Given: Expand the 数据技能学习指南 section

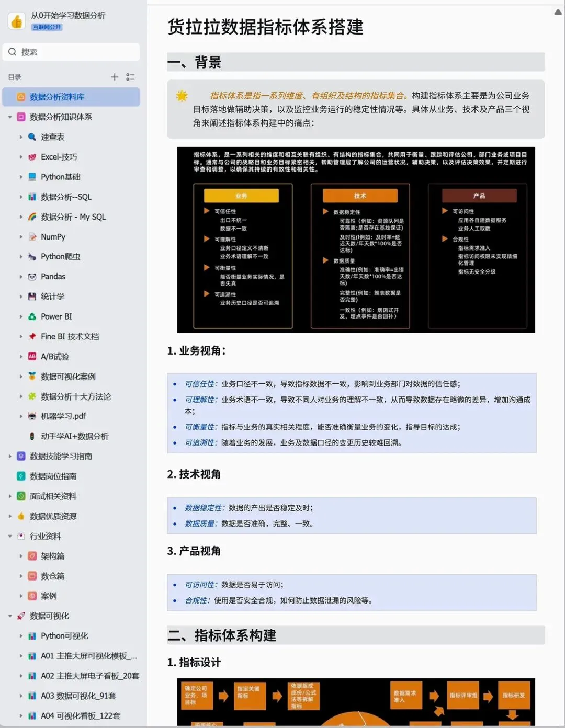Looking at the screenshot, I should click(10, 456).
